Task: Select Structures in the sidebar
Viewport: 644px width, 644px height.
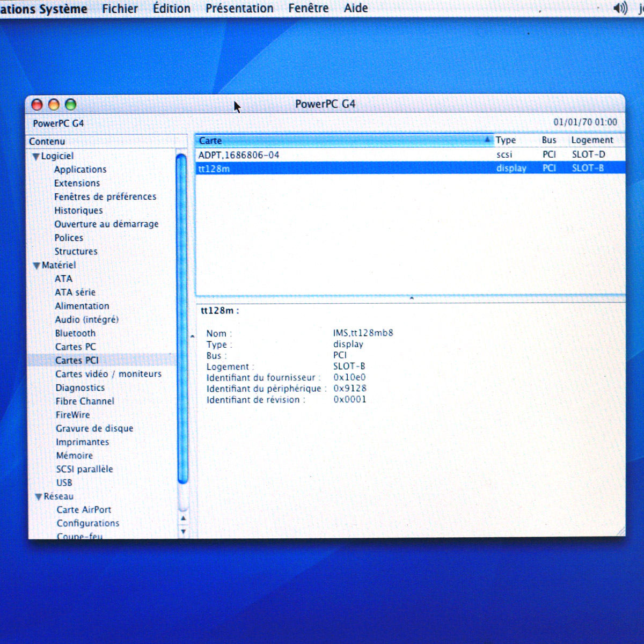Action: (76, 251)
